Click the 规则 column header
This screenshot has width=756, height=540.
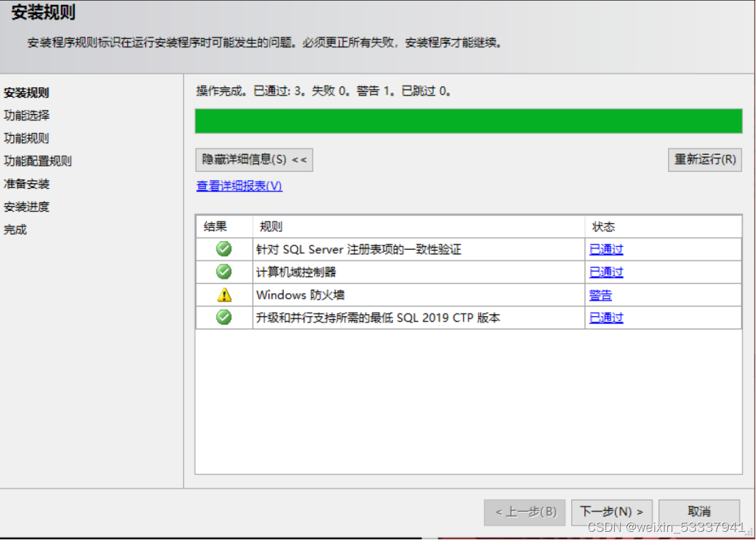[x=418, y=227]
